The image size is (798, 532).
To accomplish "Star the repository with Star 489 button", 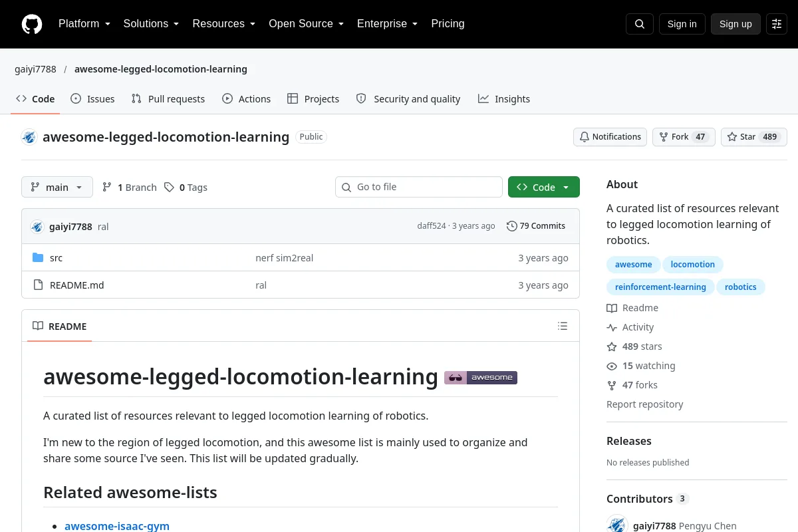I will [754, 137].
